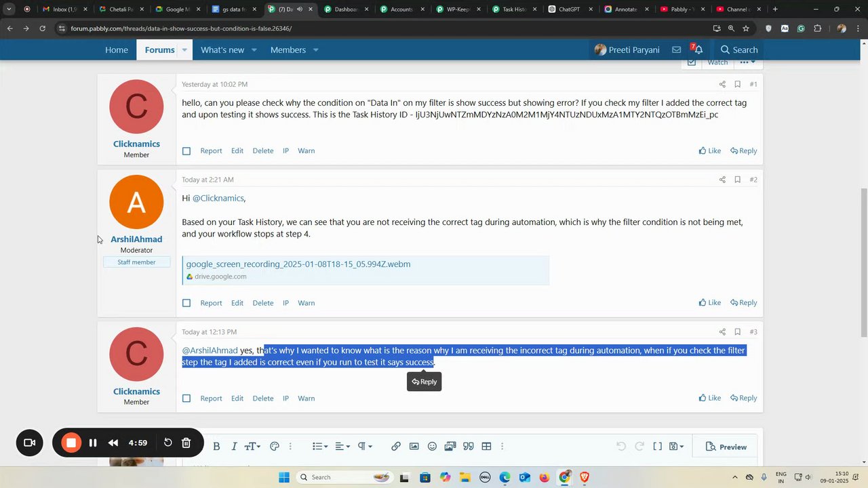Pause the screen recording
The image size is (868, 488).
tap(93, 443)
